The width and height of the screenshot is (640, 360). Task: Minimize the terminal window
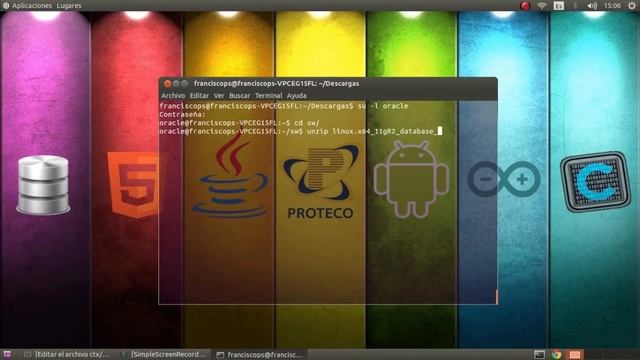pos(176,83)
